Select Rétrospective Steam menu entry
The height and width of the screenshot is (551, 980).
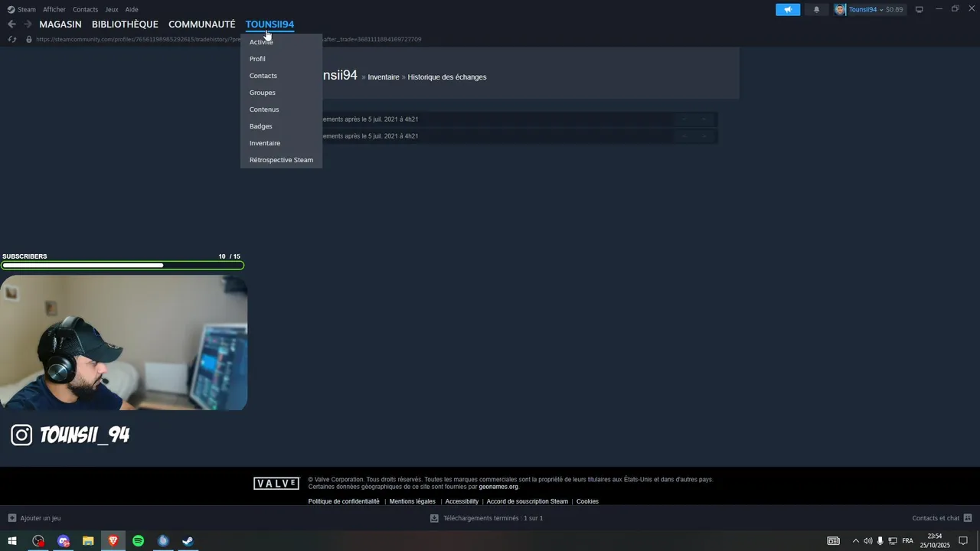point(281,160)
